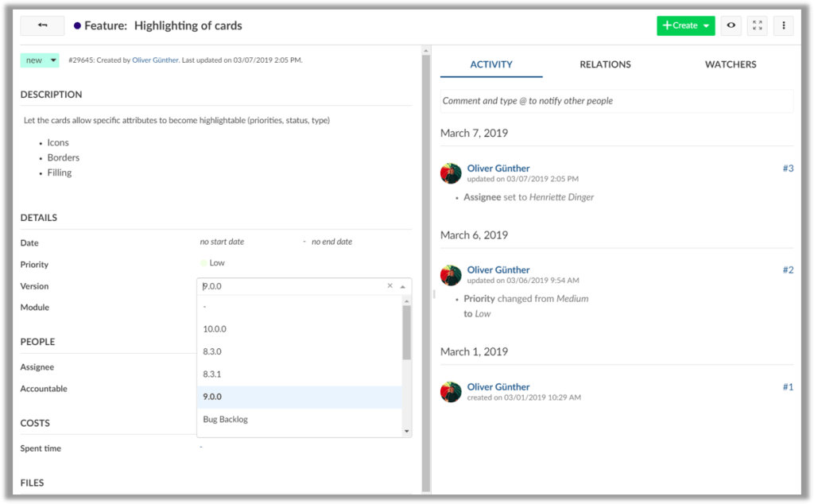The width and height of the screenshot is (814, 504).
Task: Switch to the Watchers tab
Action: tap(731, 64)
